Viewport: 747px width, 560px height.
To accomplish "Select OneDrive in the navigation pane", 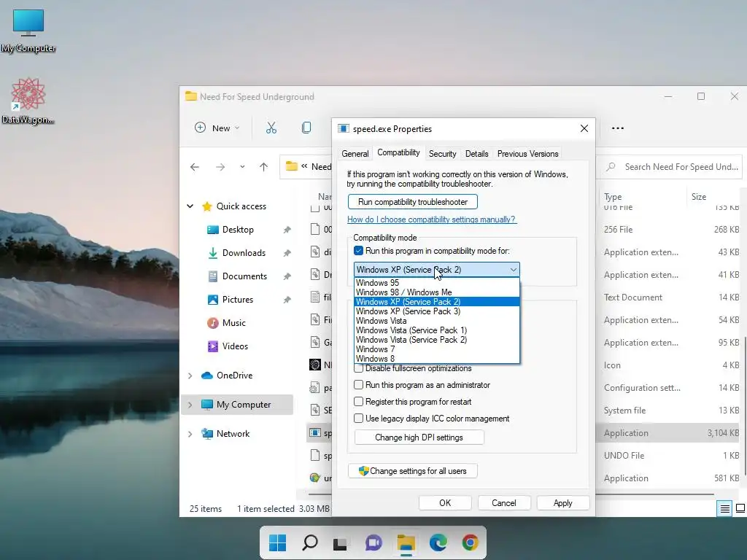I will coord(233,376).
